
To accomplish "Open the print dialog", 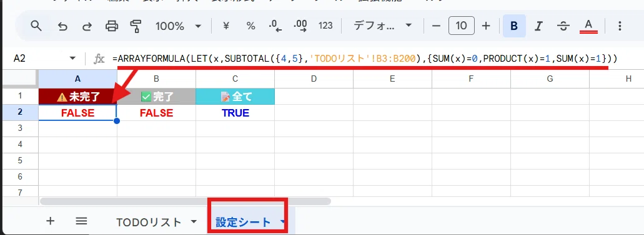I will coord(111,26).
